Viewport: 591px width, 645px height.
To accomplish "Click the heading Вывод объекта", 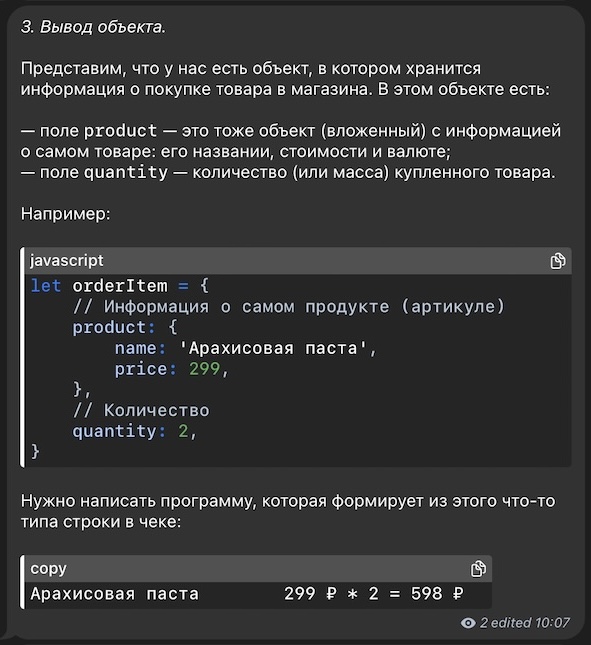I will 93,27.
